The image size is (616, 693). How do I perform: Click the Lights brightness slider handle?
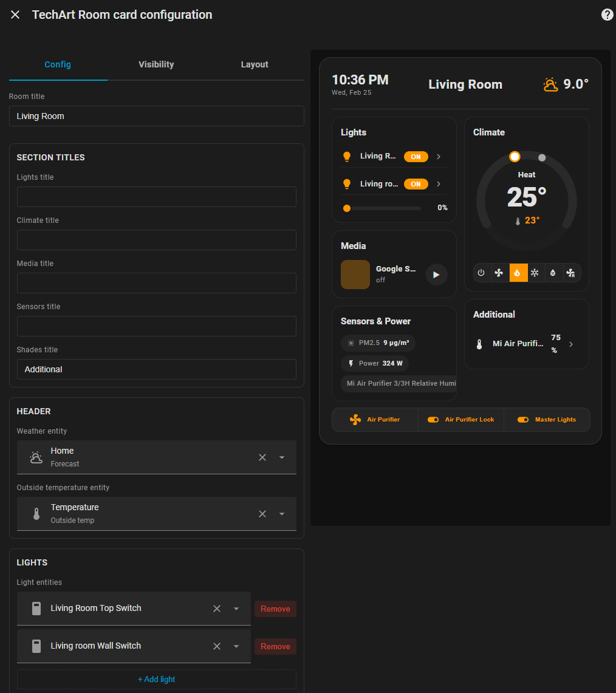[347, 208]
